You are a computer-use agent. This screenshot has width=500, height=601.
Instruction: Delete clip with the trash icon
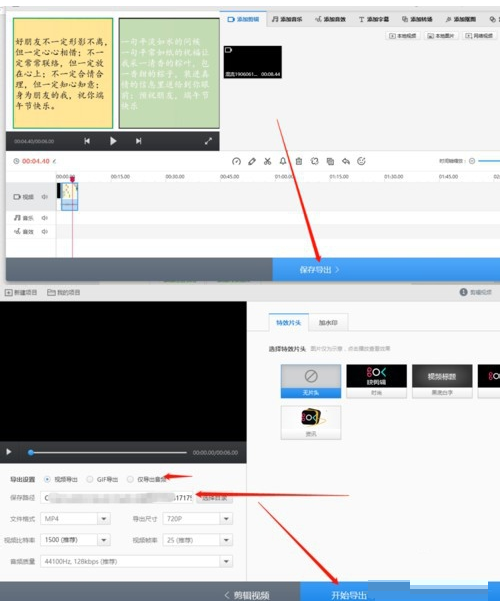(x=299, y=161)
